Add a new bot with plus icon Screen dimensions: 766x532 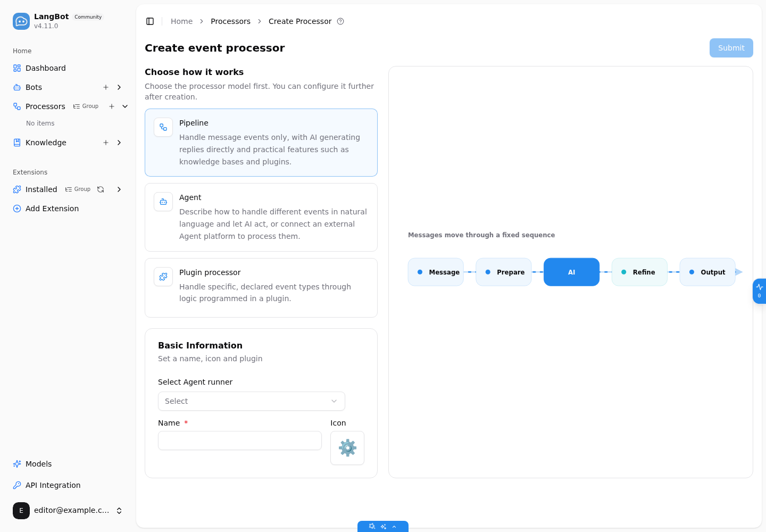coord(106,87)
